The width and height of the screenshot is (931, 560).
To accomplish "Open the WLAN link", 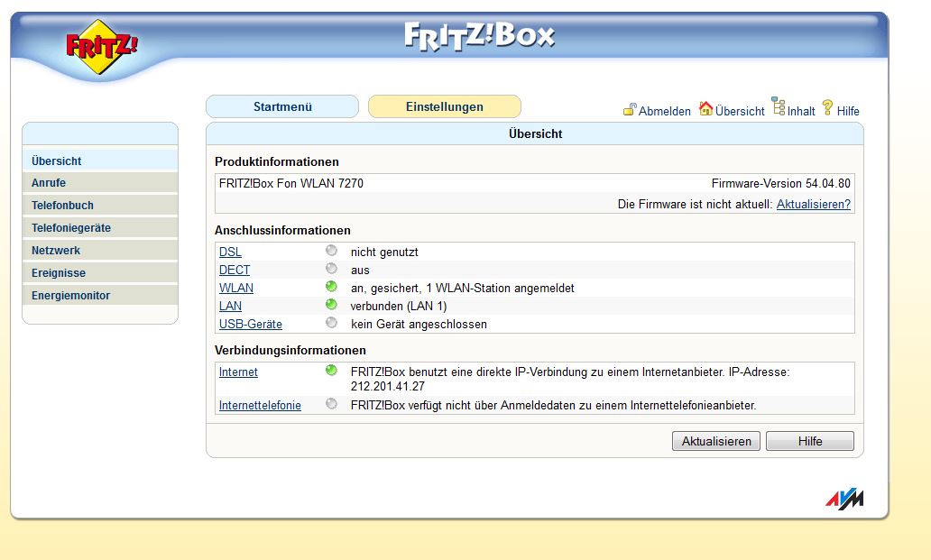I will tap(236, 288).
